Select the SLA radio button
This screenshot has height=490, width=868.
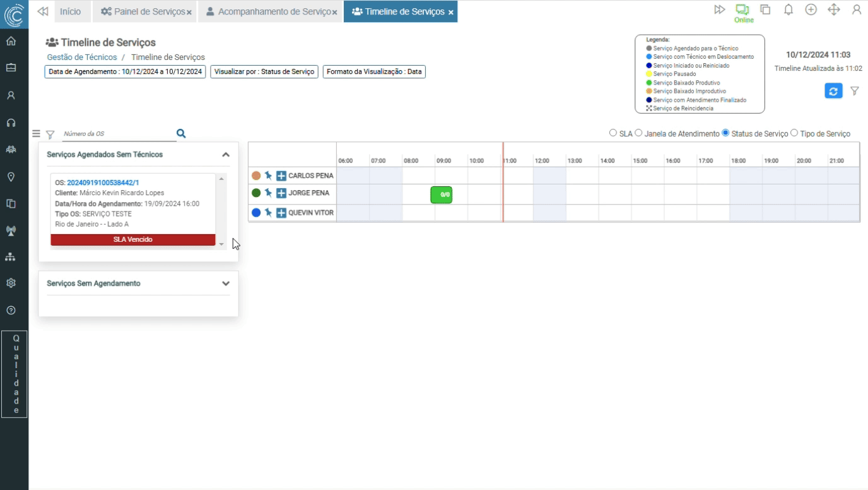pos(613,133)
